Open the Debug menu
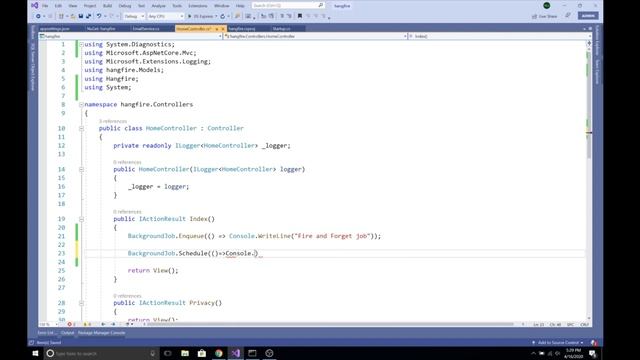Screen dimensions: 640x360 point(125,6)
